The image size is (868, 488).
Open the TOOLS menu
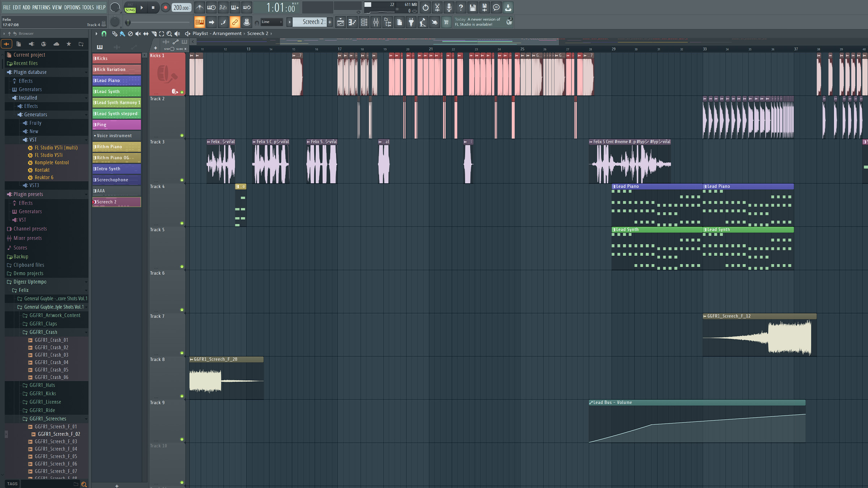tap(88, 7)
